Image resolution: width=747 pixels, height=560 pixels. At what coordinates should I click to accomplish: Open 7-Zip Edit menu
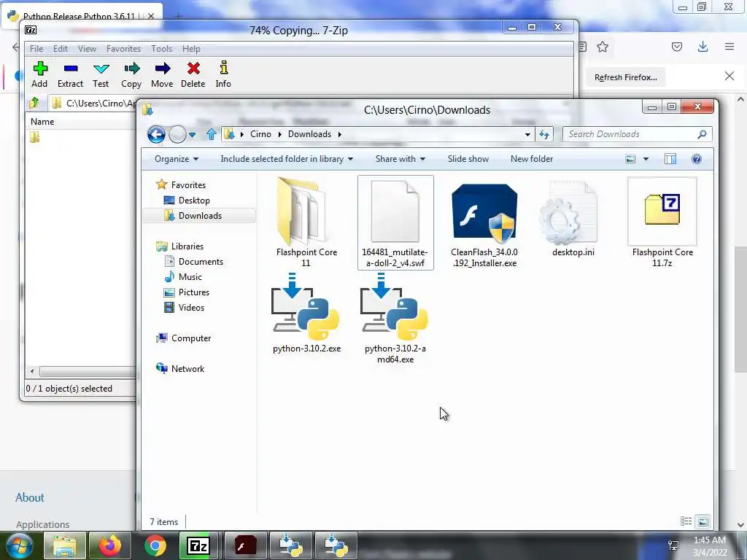60,49
